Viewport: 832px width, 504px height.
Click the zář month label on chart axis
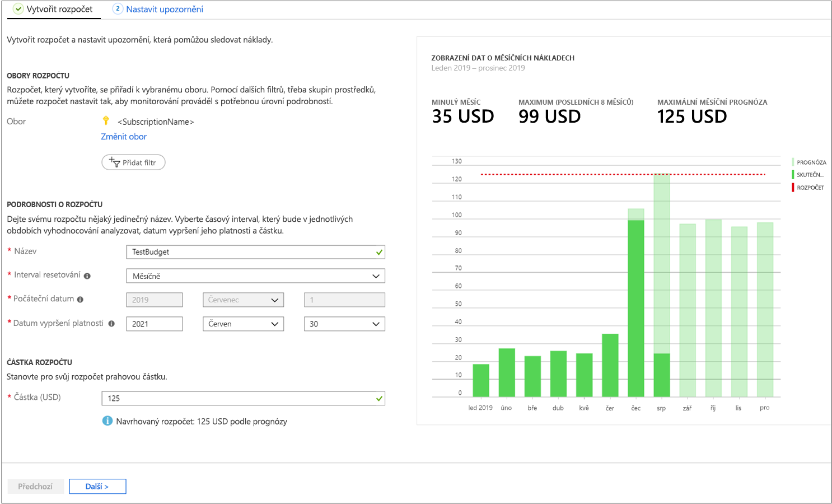687,408
